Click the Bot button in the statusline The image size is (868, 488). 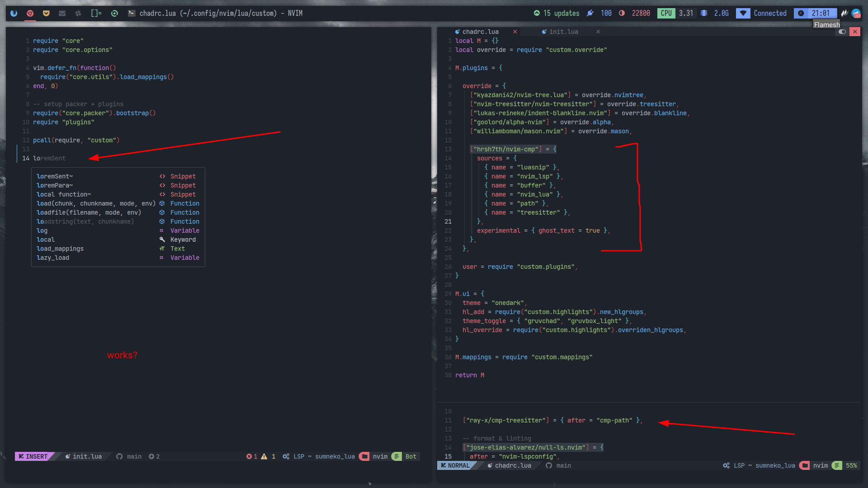tap(410, 456)
